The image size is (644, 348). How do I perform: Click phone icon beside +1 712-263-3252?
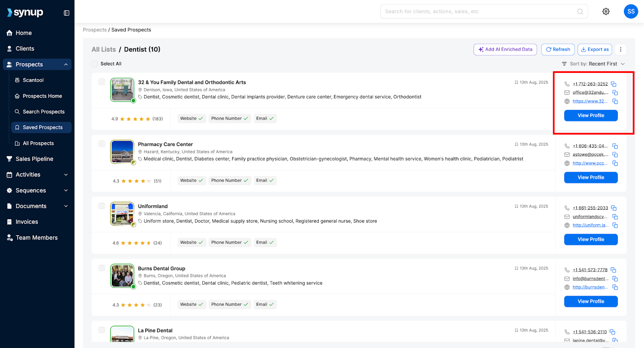click(567, 84)
